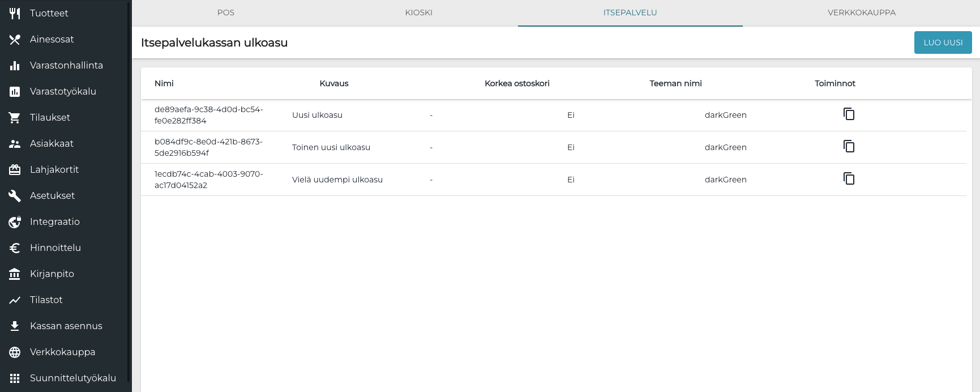Click the 'Kuvaus' column header
The width and height of the screenshot is (980, 392).
[x=334, y=83]
